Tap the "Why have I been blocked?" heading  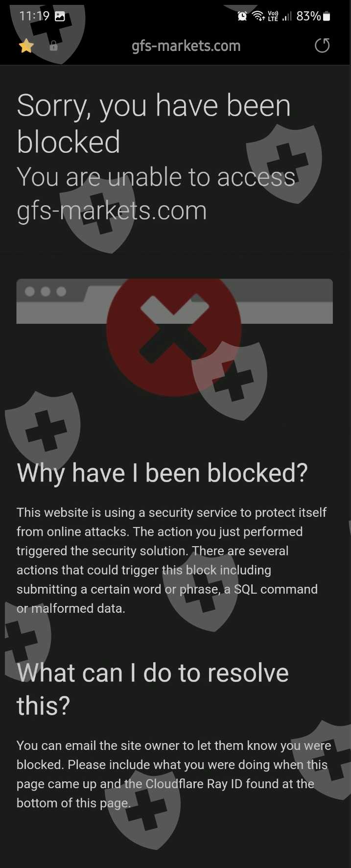(x=162, y=473)
